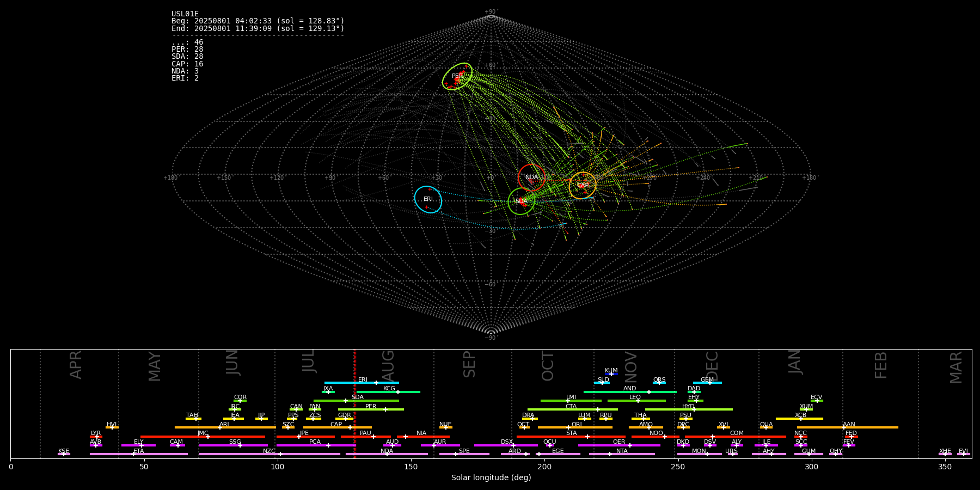This screenshot has height=490, width=980.
Task: Select the End: 20250801 11:39:09 line
Action: pos(258,28)
